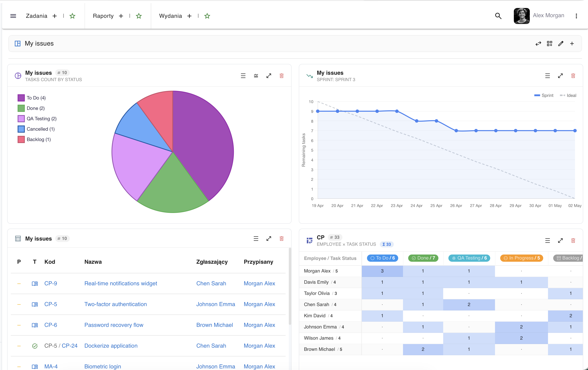Open Two-factor authentication task
Viewport: 588px width, 370px height.
click(116, 304)
